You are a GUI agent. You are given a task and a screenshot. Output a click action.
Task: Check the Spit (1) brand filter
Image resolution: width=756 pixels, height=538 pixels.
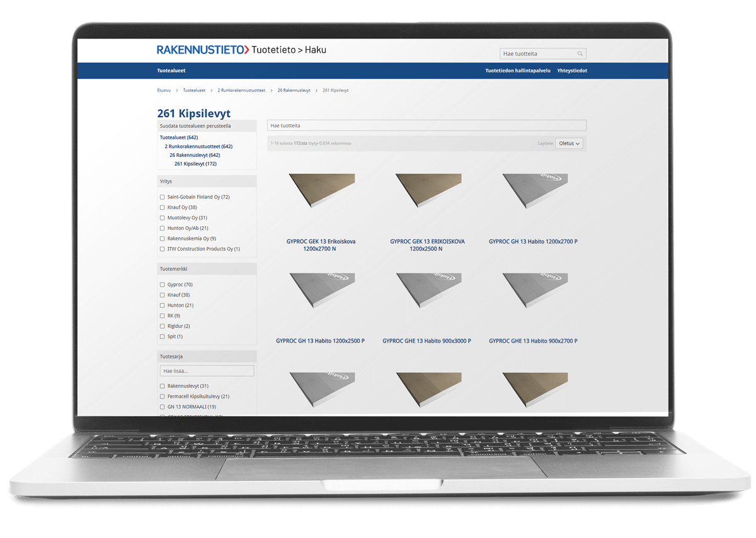click(162, 336)
